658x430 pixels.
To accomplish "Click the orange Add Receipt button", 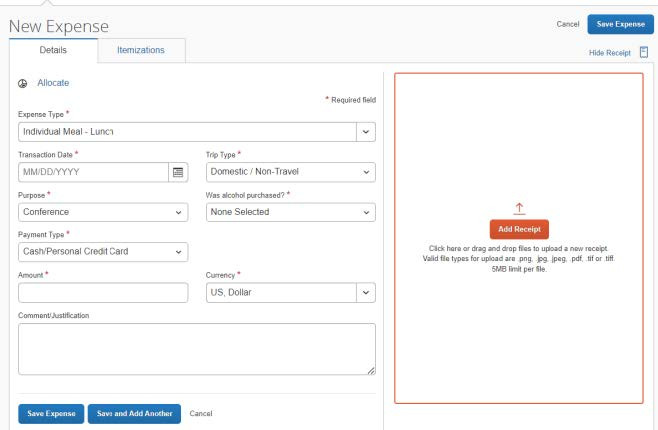I will [518, 229].
